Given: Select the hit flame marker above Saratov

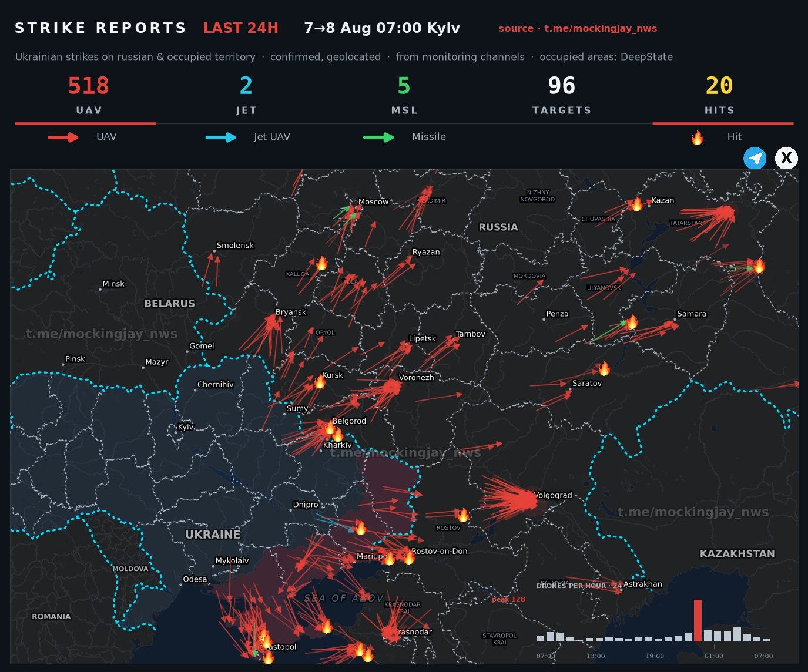Looking at the screenshot, I should 604,369.
